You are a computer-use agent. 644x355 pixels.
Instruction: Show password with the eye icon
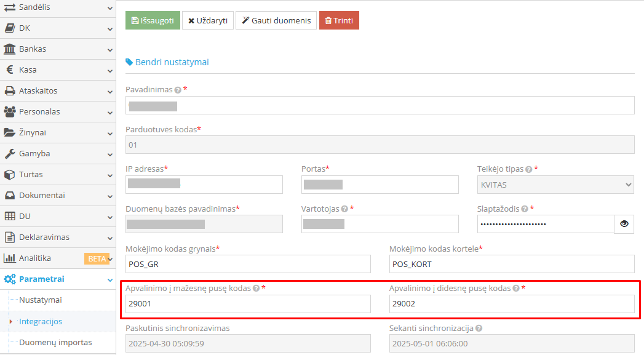[x=624, y=224]
